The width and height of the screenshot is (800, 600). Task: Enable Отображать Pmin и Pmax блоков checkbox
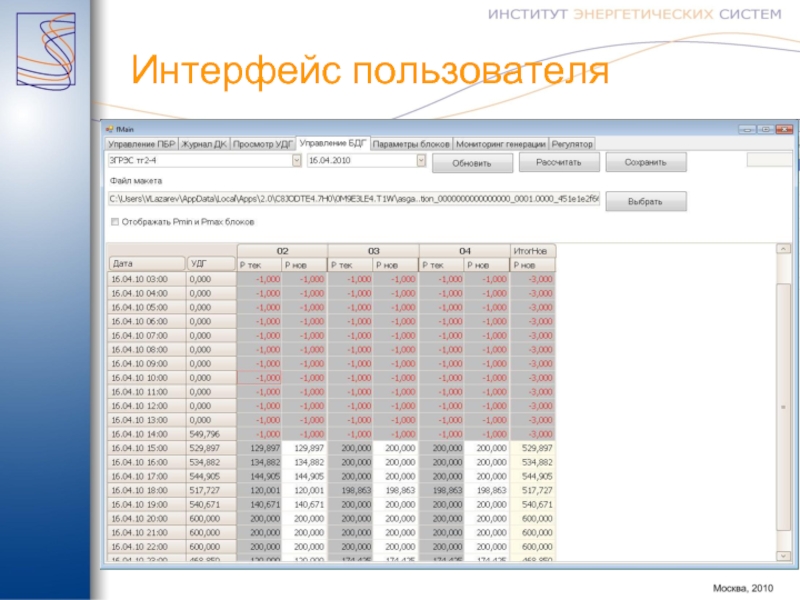115,222
